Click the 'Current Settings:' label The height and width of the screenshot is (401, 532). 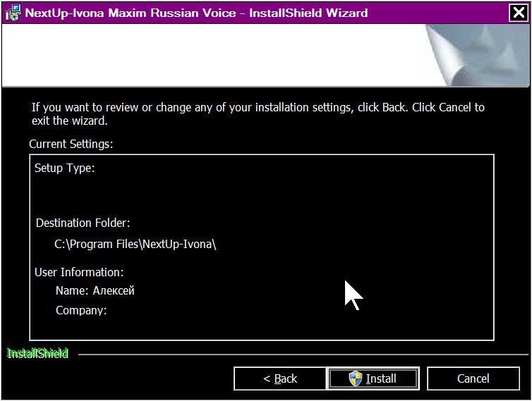71,144
